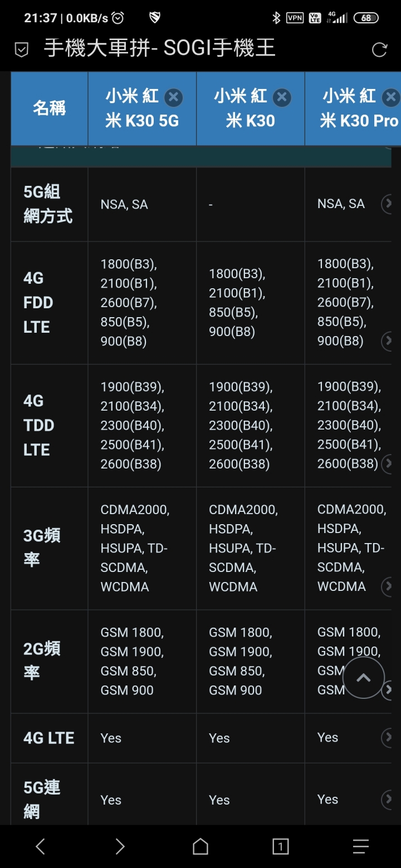Open the tab switcher showing 1 tab
The width and height of the screenshot is (401, 868).
pyautogui.click(x=281, y=847)
